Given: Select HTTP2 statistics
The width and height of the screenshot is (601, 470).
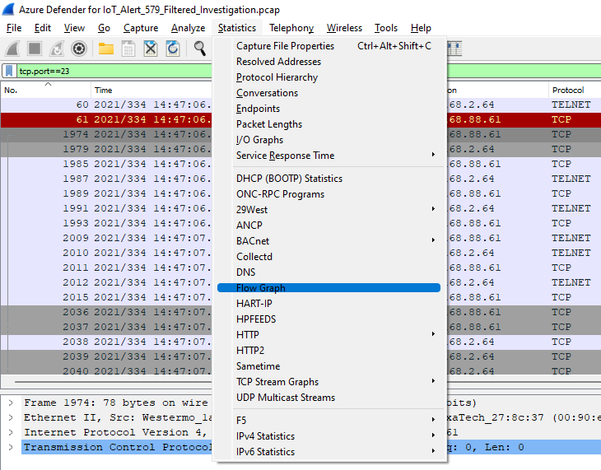Looking at the screenshot, I should click(x=328, y=351).
